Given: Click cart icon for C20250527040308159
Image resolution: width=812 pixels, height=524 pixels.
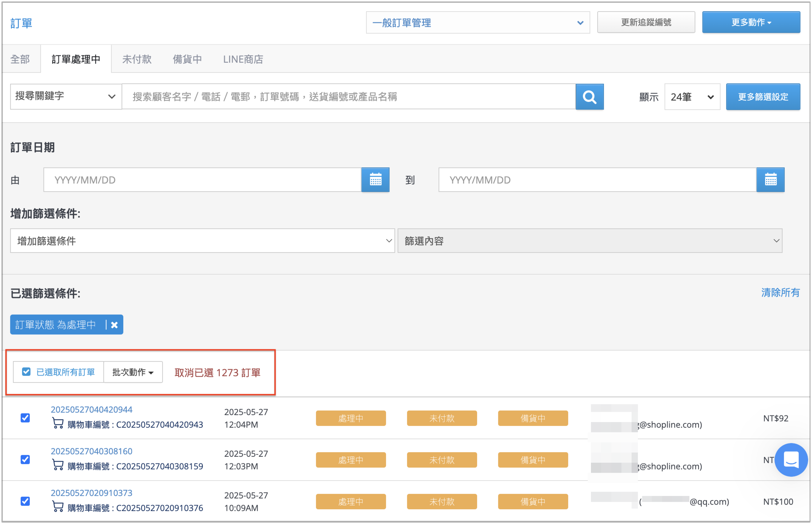Looking at the screenshot, I should 58,465.
